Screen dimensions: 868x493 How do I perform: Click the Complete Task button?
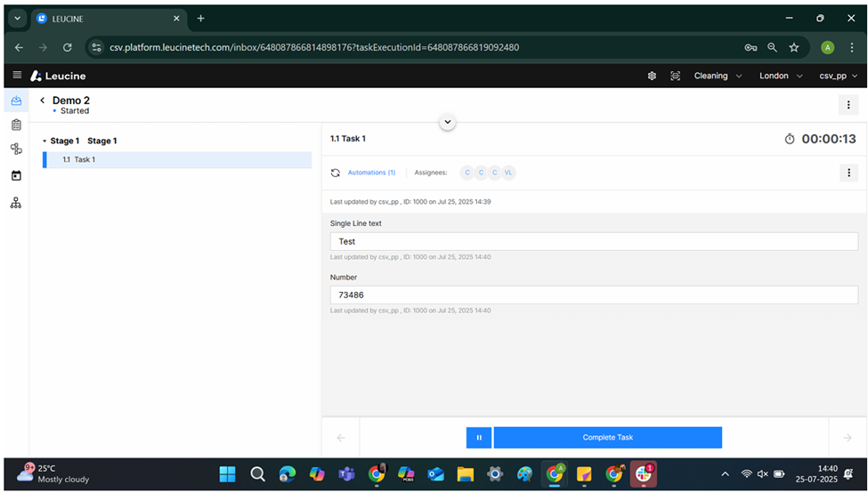click(607, 438)
